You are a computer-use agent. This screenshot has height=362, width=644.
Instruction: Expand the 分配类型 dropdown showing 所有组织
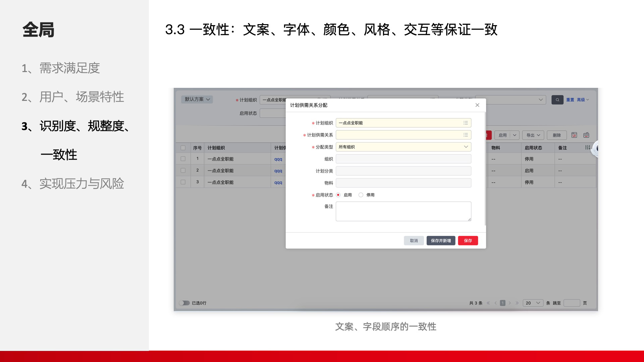466,147
